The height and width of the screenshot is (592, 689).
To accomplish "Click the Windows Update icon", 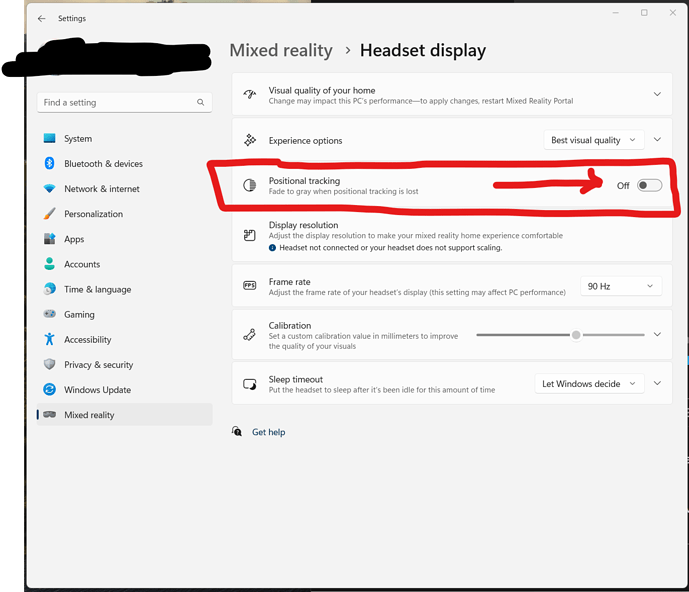I will pyautogui.click(x=49, y=390).
